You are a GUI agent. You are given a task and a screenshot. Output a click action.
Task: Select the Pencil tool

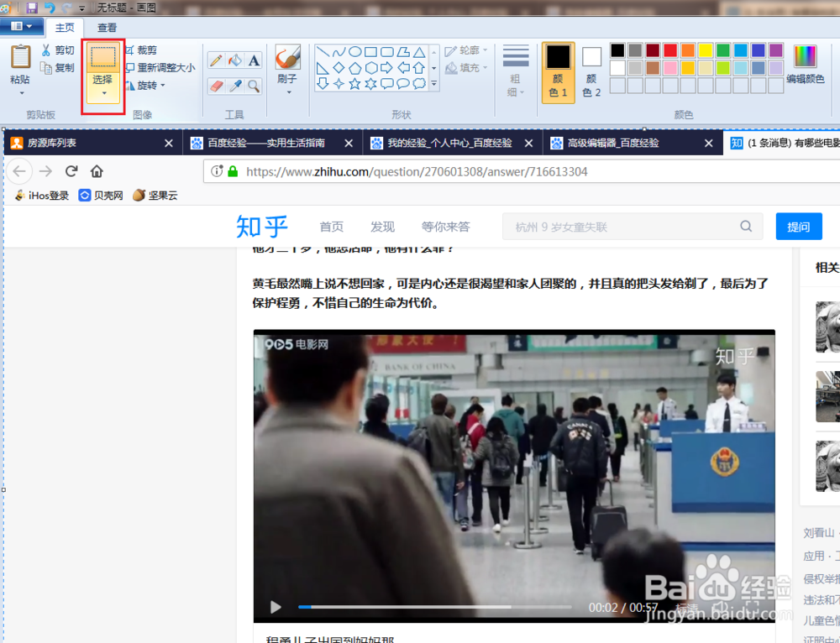pyautogui.click(x=216, y=60)
